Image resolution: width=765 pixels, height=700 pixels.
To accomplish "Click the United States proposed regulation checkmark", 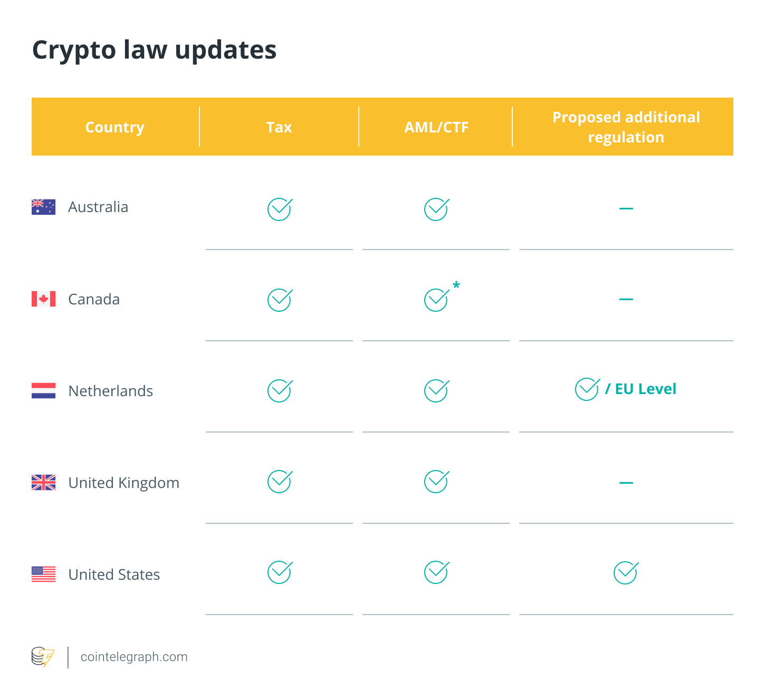I will (x=626, y=573).
